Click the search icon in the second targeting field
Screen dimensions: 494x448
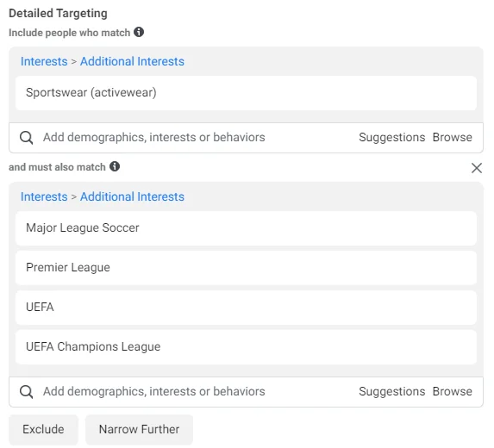click(26, 392)
